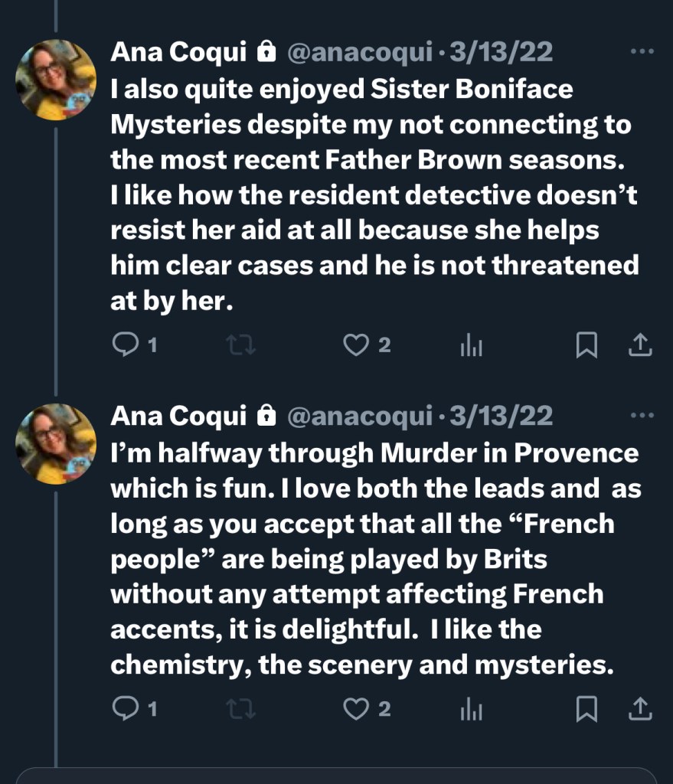Viewport: 673px width, 784px height.
Task: Retweet the Murder in Provence tweet
Action: (243, 710)
